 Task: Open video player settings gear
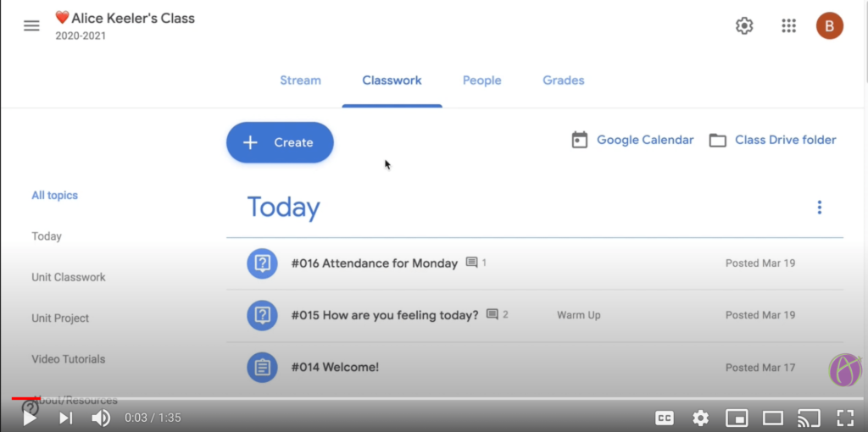700,418
